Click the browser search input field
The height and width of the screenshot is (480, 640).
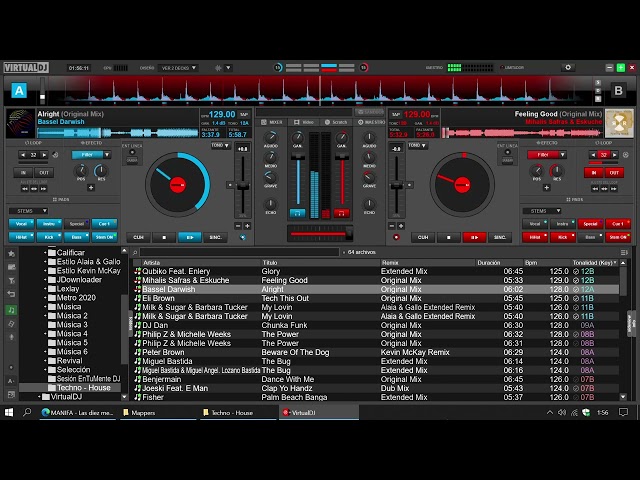pyautogui.click(x=240, y=252)
